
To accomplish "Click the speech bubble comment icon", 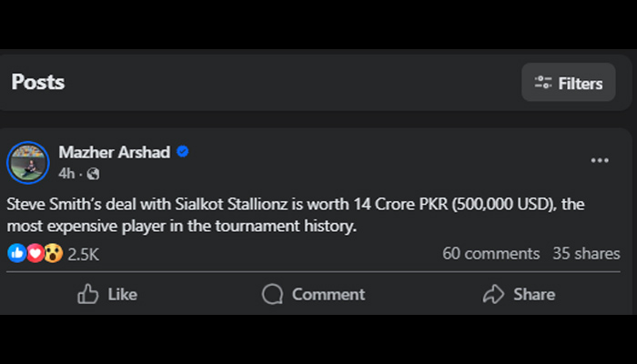I will (x=272, y=294).
